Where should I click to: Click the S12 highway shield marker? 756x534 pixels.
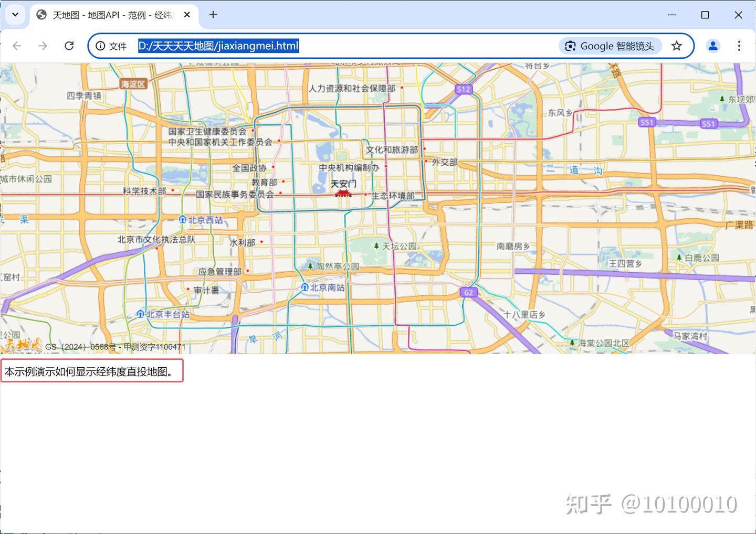464,89
